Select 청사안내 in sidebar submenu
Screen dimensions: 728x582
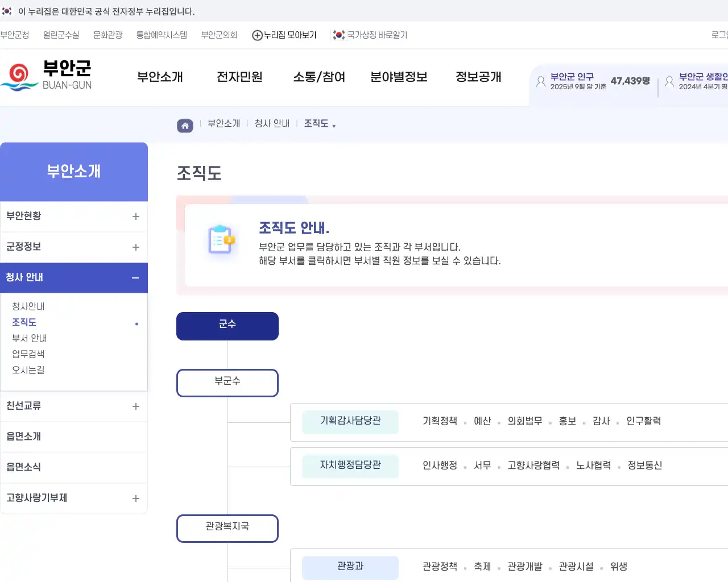coord(28,306)
